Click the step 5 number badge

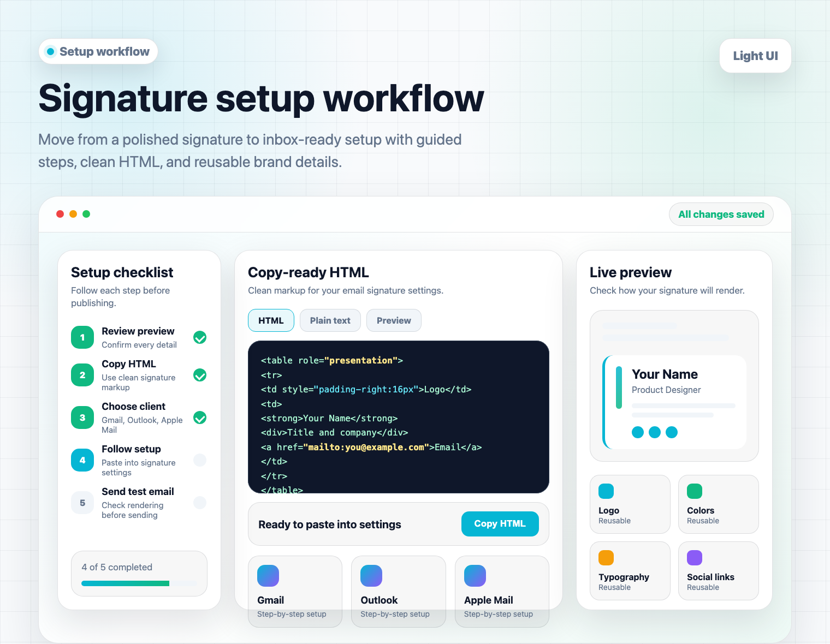click(82, 503)
